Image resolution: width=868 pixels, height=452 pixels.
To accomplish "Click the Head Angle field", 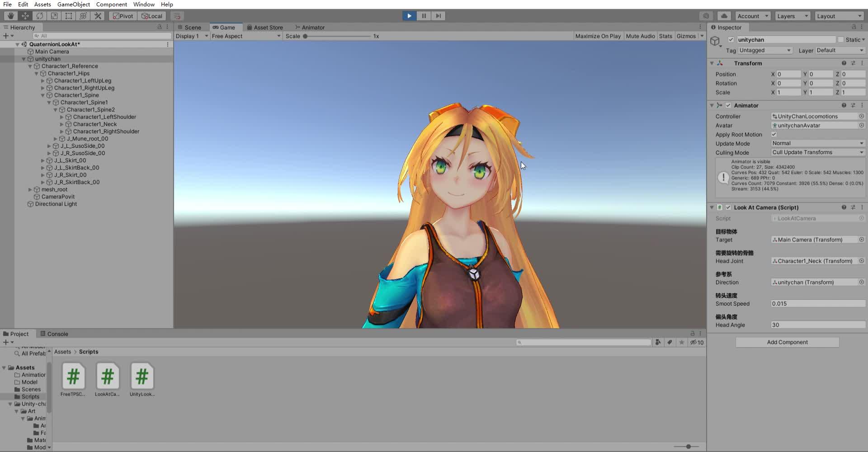I will coord(818,325).
